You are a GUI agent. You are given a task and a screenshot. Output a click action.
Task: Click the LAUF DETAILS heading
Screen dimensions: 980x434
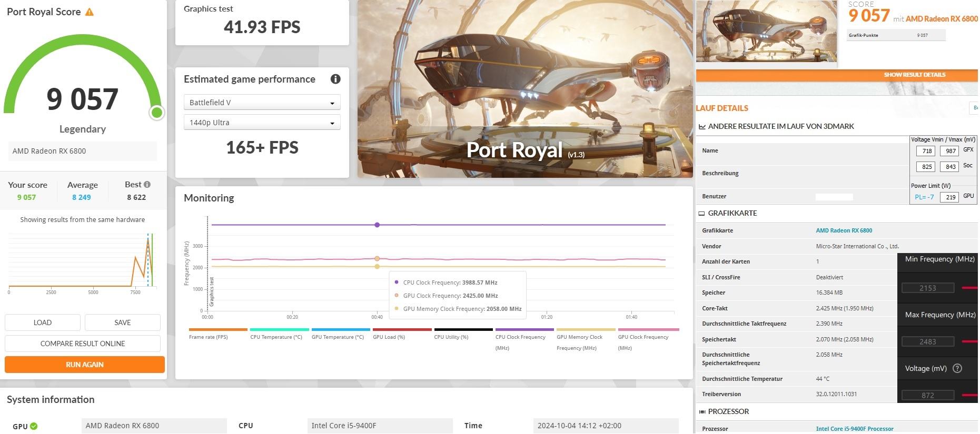(x=722, y=108)
